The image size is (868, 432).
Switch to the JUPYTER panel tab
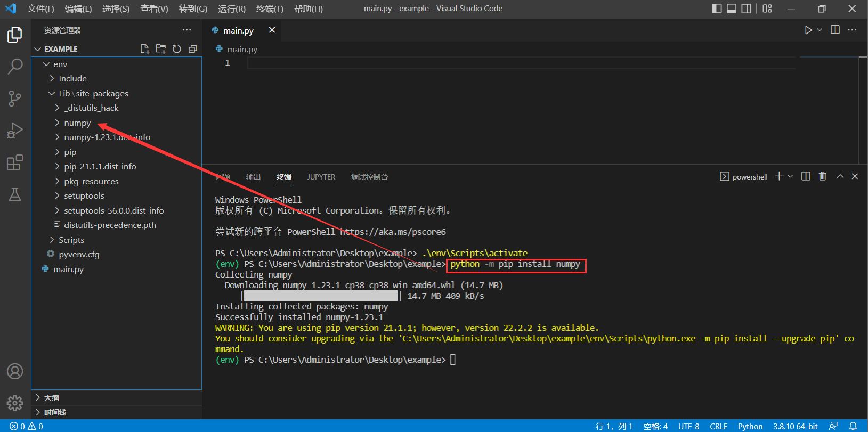point(321,177)
